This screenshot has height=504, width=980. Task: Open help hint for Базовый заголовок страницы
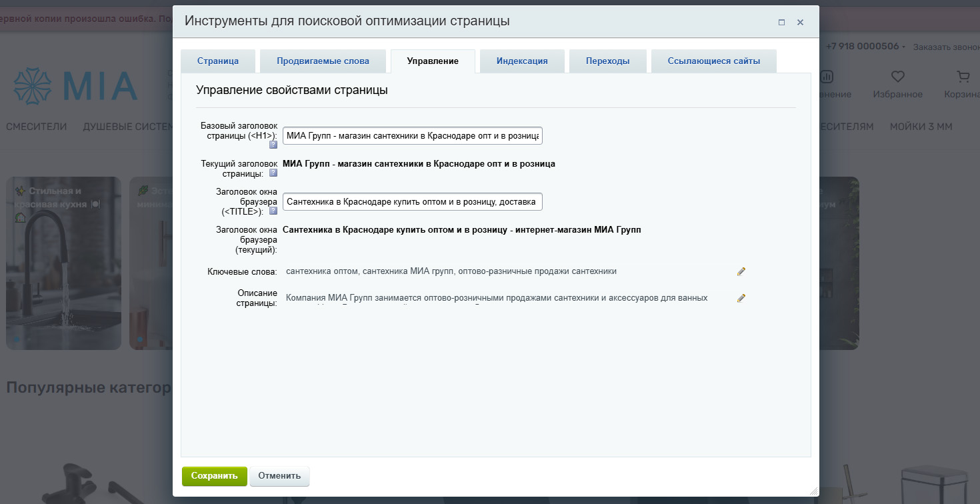(x=273, y=145)
